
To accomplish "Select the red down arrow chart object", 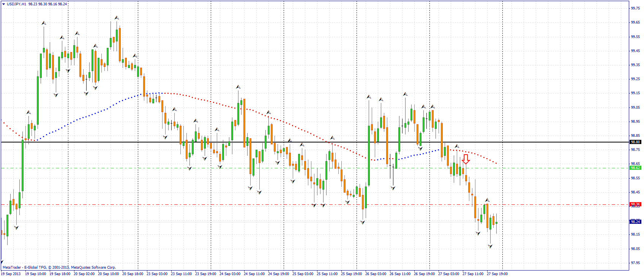I will click(x=466, y=159).
